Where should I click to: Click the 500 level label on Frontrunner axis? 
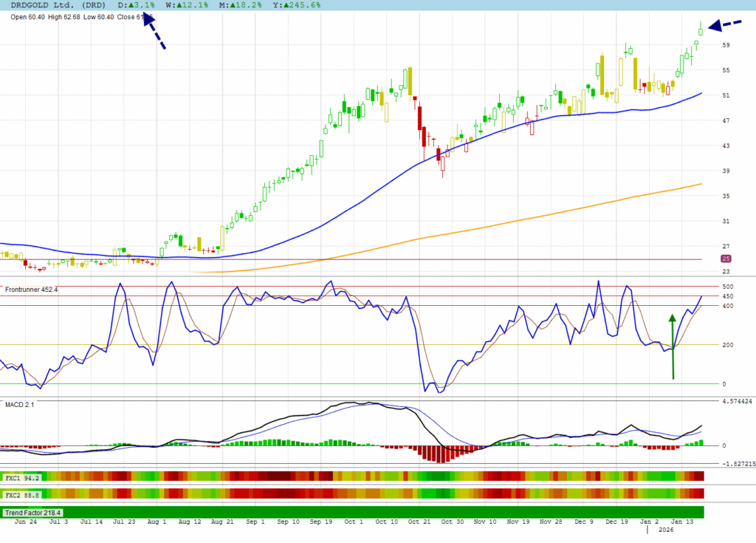click(x=728, y=287)
